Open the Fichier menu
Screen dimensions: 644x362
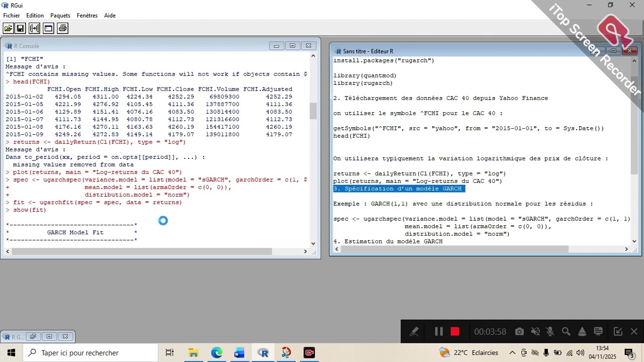pos(12,16)
